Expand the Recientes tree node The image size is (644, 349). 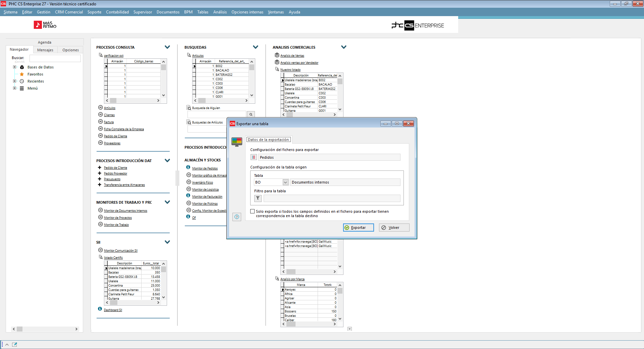click(x=14, y=81)
